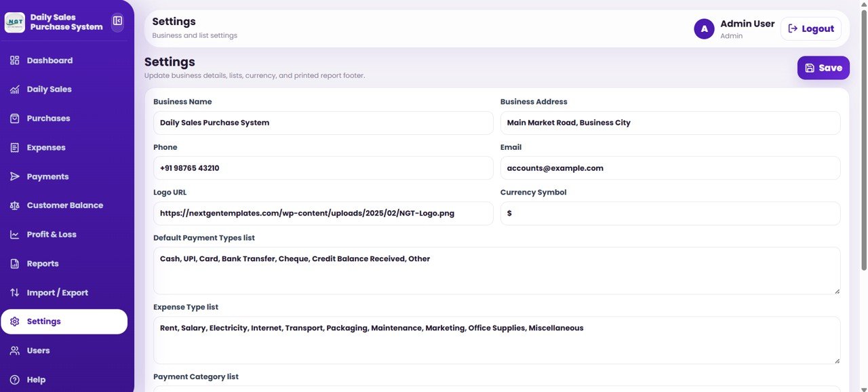The width and height of the screenshot is (868, 392).
Task: Select the Settings menu item
Action: click(x=64, y=321)
